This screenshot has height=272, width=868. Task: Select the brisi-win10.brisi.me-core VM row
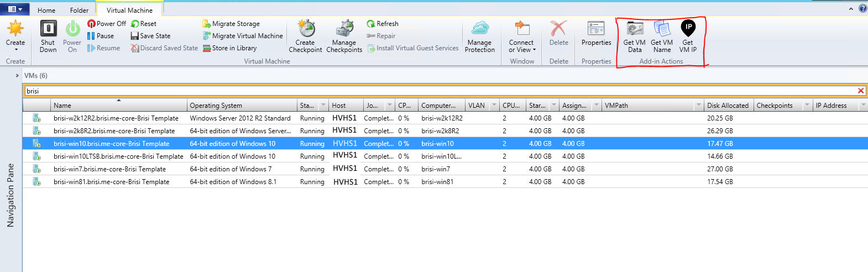(445, 144)
